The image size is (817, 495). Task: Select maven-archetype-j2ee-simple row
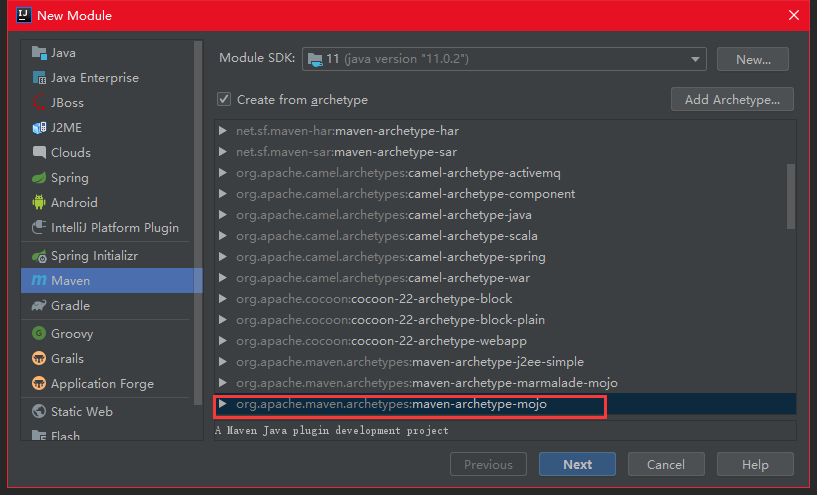pyautogui.click(x=505, y=362)
